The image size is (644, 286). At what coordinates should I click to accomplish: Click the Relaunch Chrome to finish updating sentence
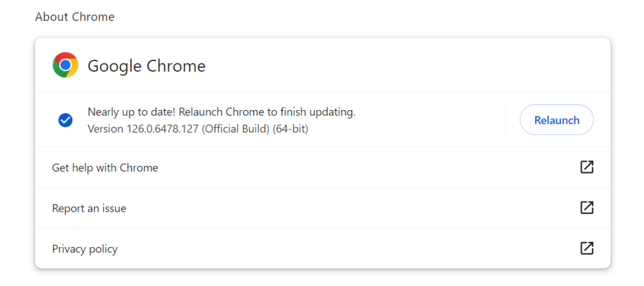(x=267, y=113)
